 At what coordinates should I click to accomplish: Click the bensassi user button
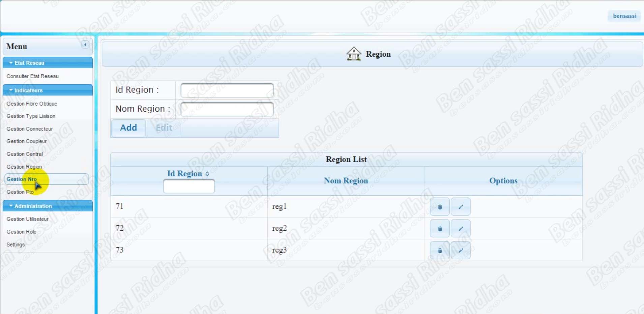point(624,16)
